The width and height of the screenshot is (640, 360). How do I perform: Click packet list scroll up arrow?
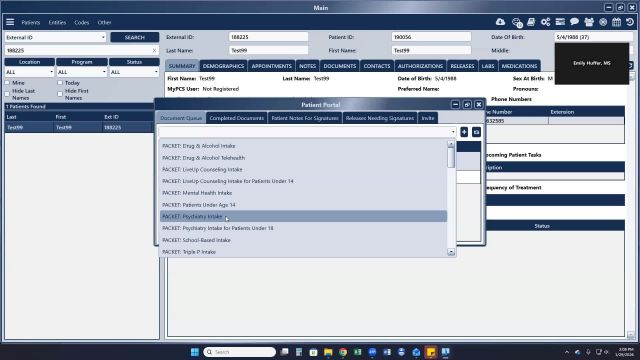[451, 144]
